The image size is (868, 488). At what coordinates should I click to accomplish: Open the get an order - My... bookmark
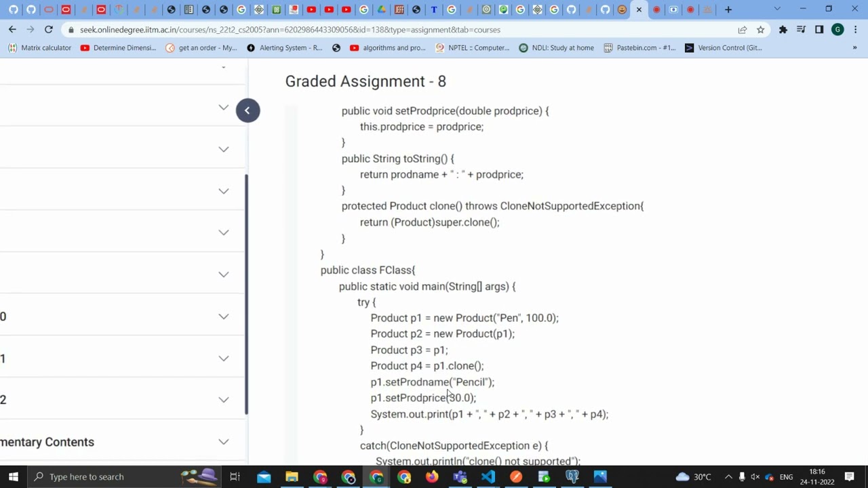click(x=201, y=47)
